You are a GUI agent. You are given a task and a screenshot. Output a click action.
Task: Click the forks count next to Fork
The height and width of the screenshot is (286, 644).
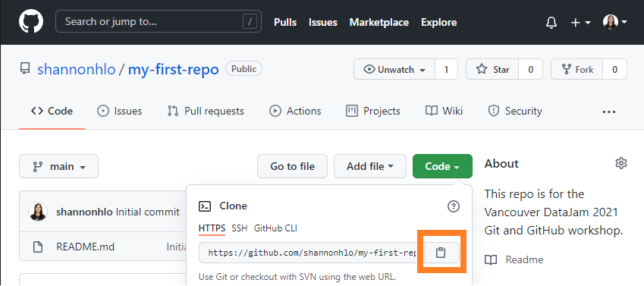[615, 70]
